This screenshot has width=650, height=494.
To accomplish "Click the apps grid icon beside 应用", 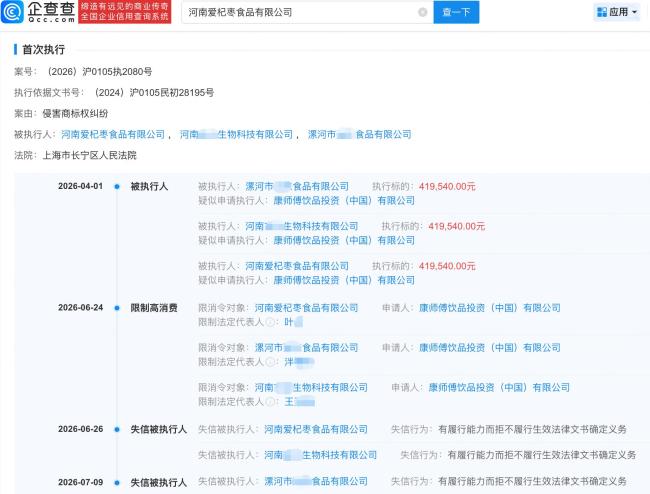I will (x=601, y=12).
